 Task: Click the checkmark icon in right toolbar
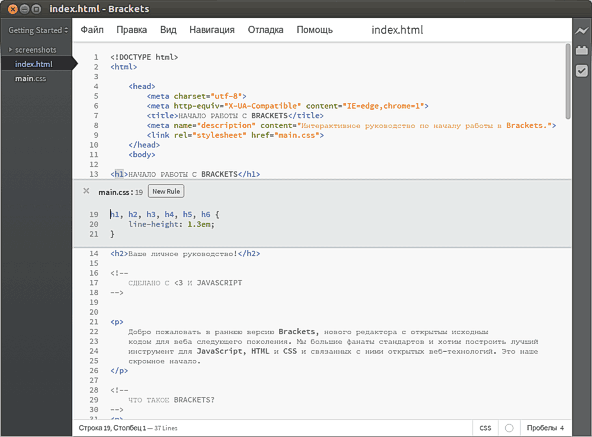581,71
